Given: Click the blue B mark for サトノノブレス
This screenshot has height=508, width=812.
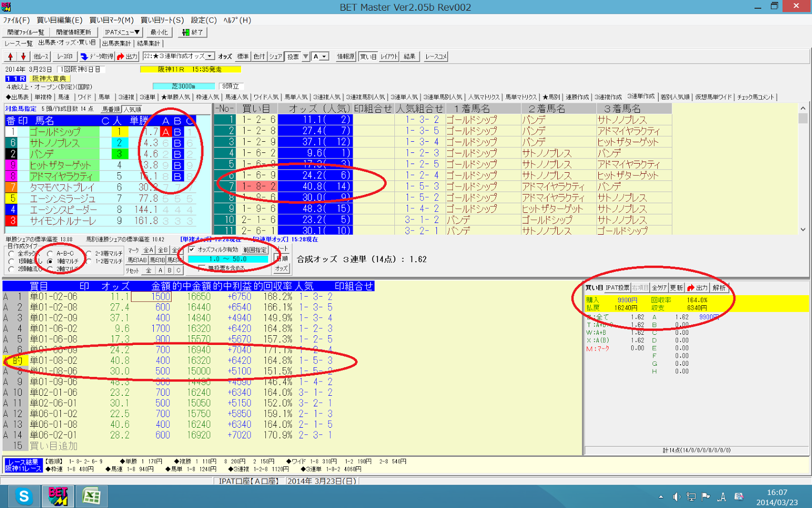Looking at the screenshot, I should (x=177, y=143).
